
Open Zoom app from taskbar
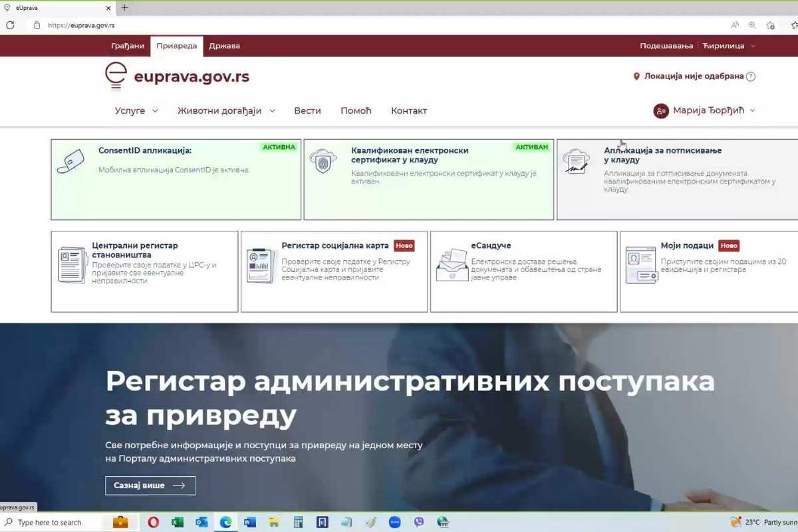394,522
